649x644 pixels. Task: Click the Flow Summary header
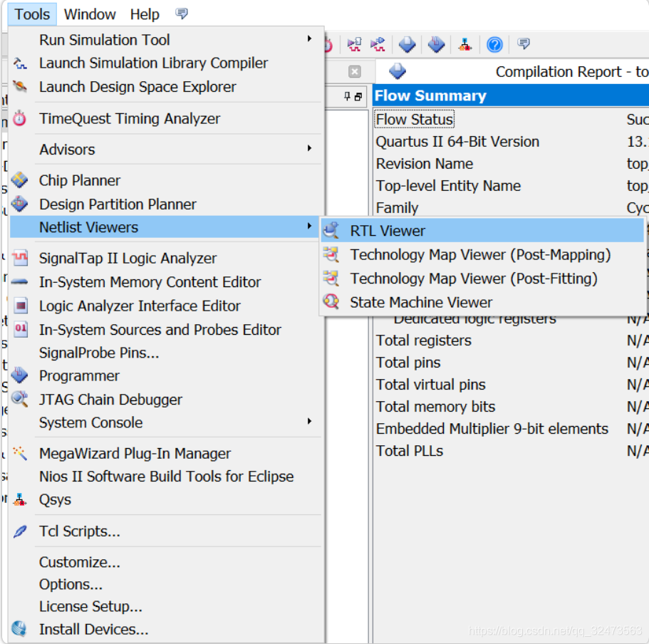click(x=511, y=95)
